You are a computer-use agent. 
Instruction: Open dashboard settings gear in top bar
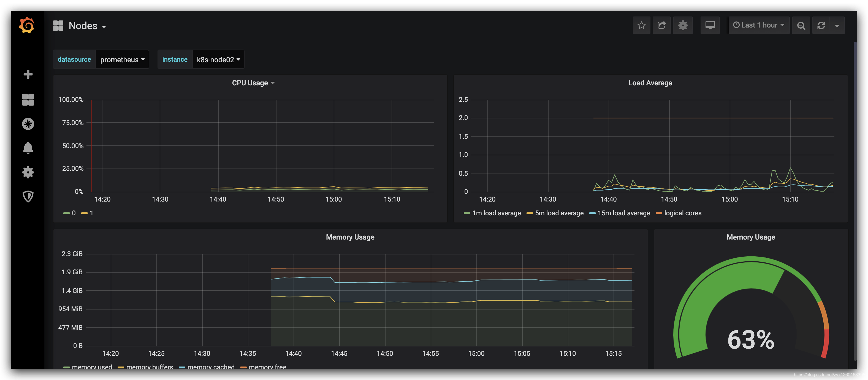pyautogui.click(x=683, y=25)
